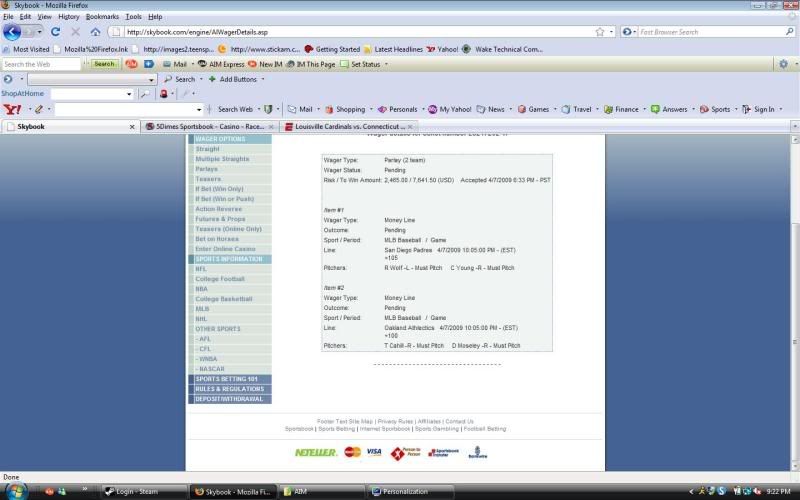Click the red Y! Yahoo toolbar logo
The height and width of the screenshot is (500, 800).
(12, 109)
